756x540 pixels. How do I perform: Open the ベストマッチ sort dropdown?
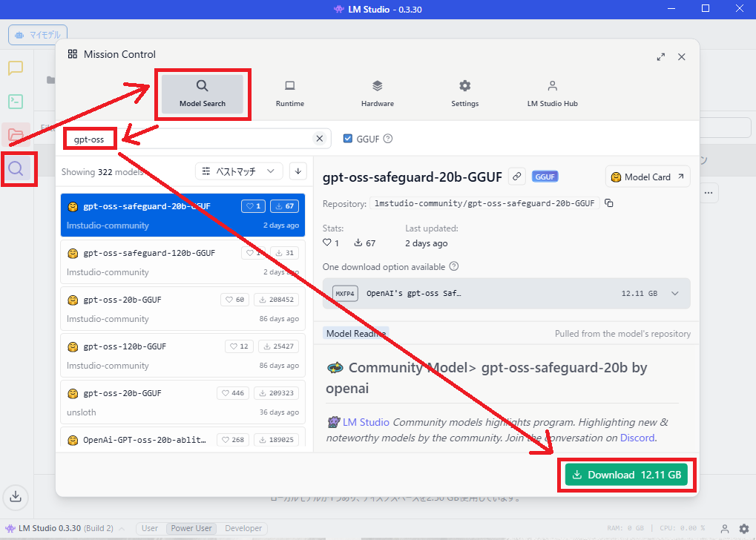[240, 171]
